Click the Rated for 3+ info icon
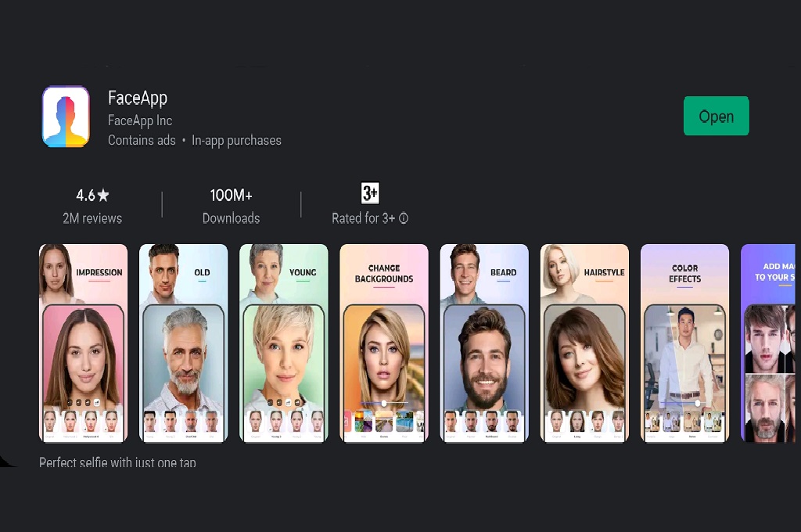The image size is (801, 532). (x=404, y=219)
